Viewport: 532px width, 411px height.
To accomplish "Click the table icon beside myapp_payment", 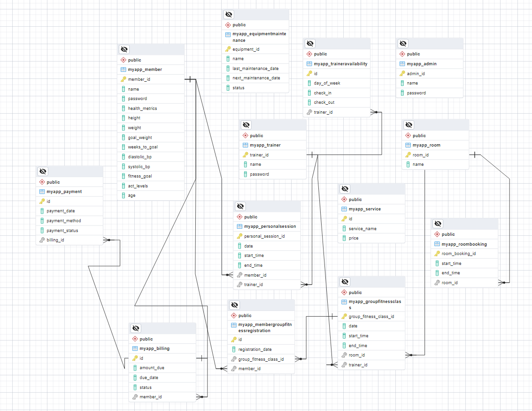I will coord(42,192).
